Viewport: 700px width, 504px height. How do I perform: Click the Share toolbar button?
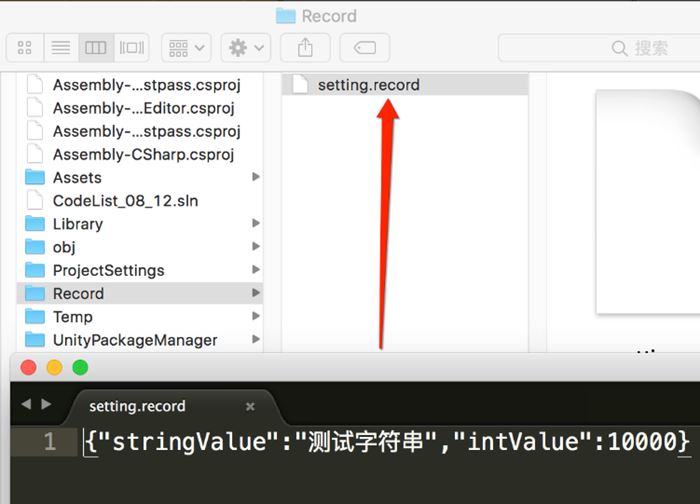click(305, 47)
